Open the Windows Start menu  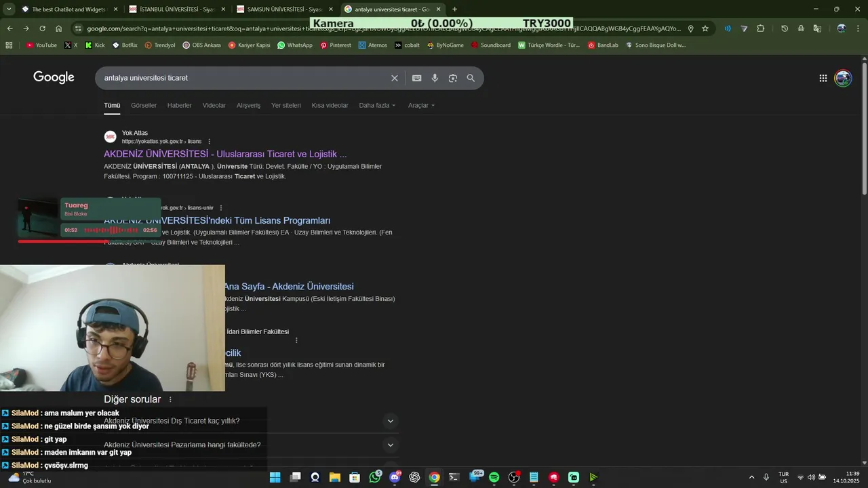275,477
